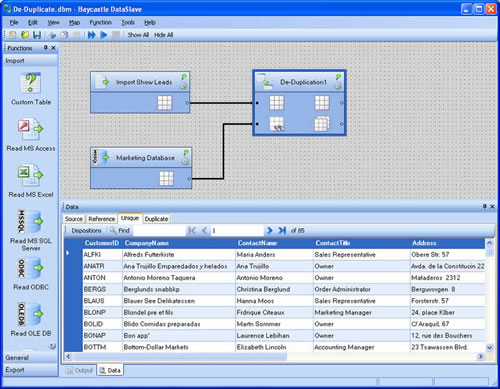Click the ContactTitle column header
This screenshot has height=389, width=500.
(362, 243)
